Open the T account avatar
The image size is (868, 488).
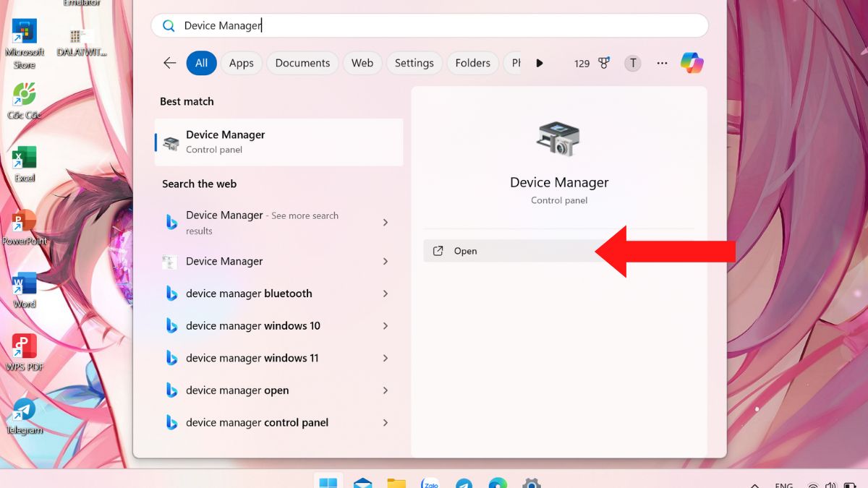pos(633,63)
